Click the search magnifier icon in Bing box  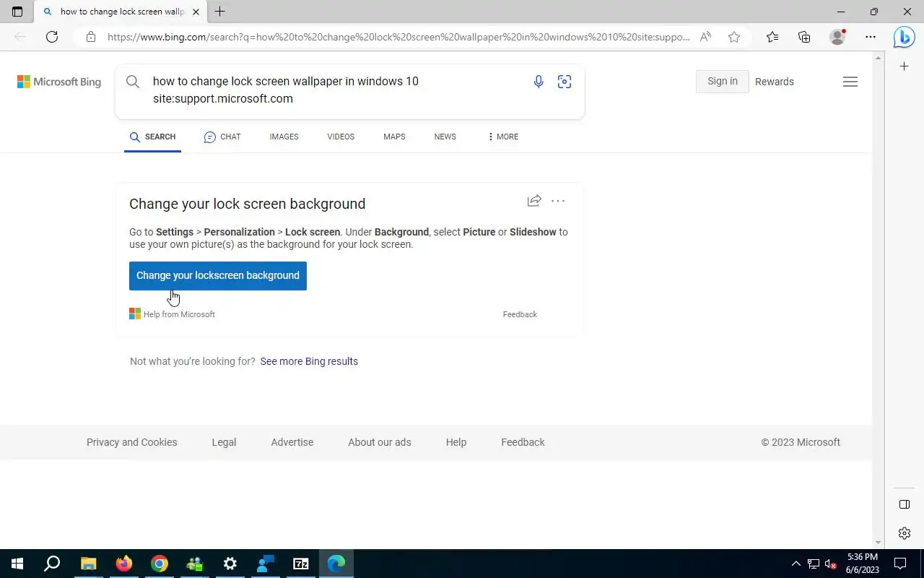[133, 82]
